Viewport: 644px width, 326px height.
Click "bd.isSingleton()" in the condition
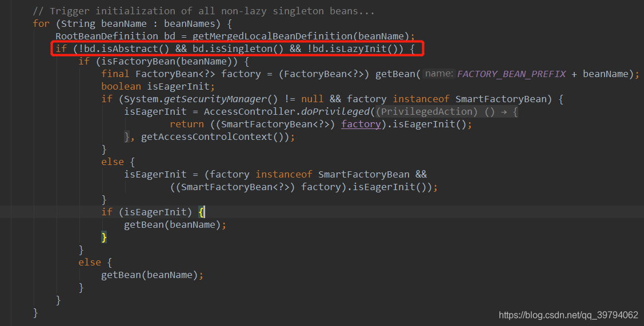238,49
